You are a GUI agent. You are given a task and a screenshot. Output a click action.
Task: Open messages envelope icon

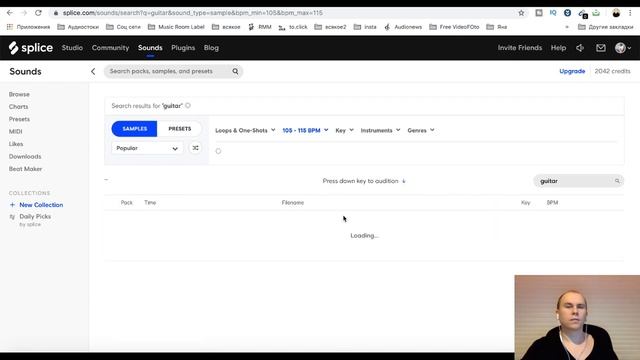click(600, 48)
